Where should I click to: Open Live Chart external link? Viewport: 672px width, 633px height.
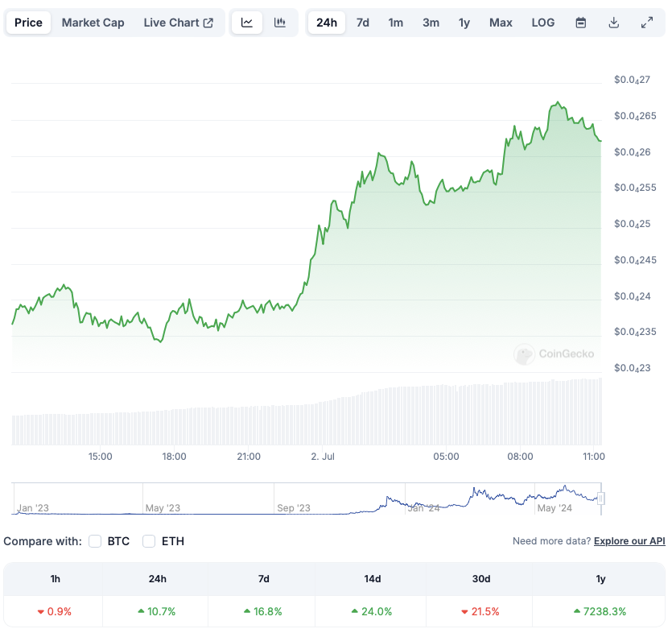click(179, 23)
